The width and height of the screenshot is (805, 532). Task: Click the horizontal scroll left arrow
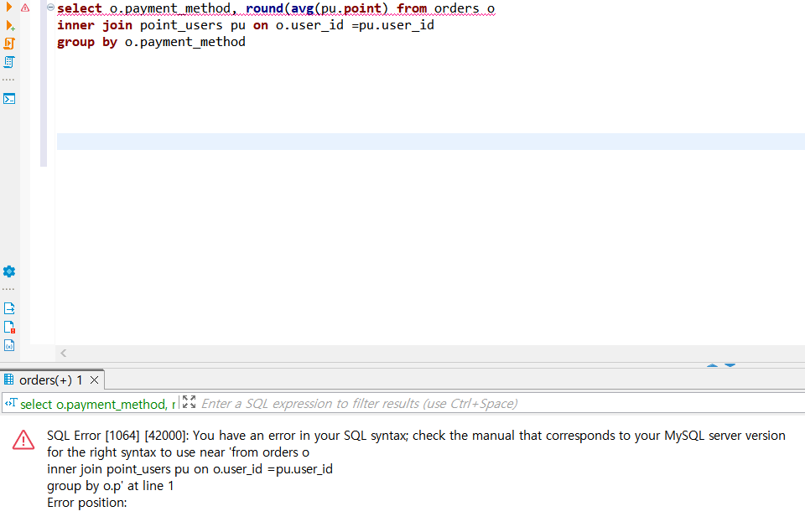click(x=63, y=353)
